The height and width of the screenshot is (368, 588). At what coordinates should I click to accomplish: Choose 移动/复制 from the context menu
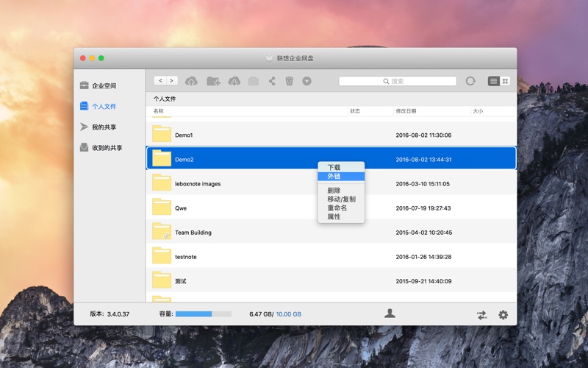tap(341, 199)
